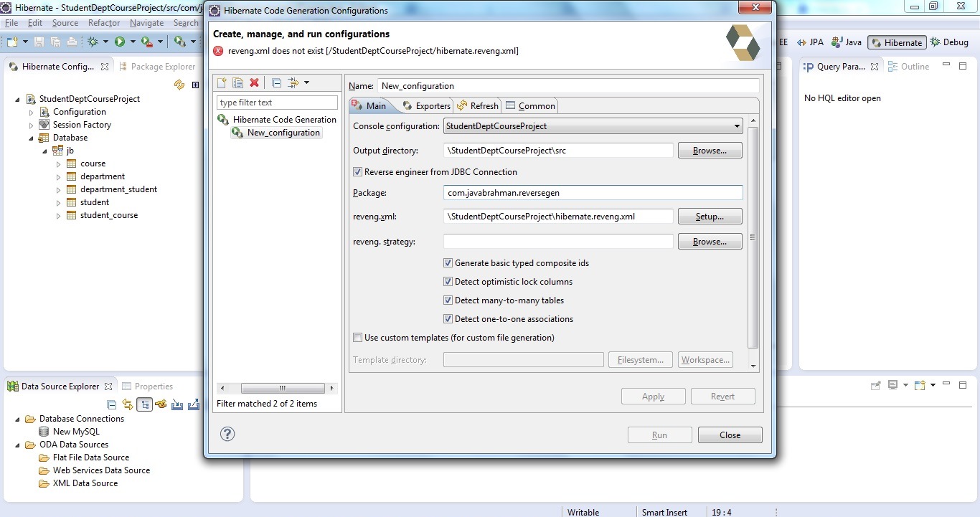This screenshot has height=517, width=980.
Task: Open the Source menu
Action: click(x=65, y=23)
